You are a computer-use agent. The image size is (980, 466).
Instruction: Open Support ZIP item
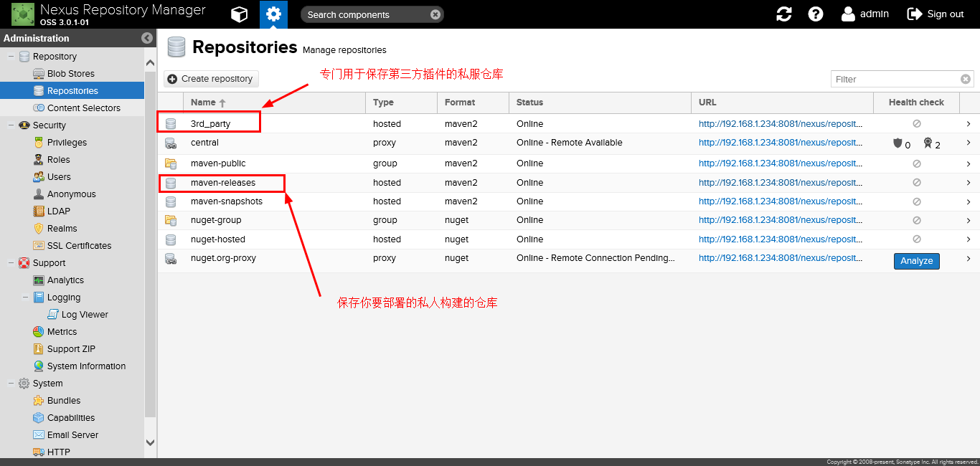pos(71,349)
